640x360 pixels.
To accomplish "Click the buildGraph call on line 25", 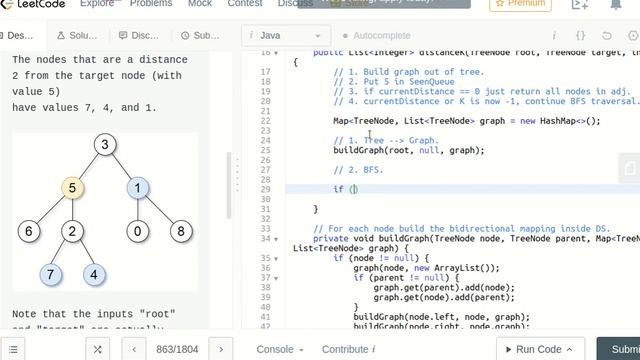I will [x=409, y=150].
